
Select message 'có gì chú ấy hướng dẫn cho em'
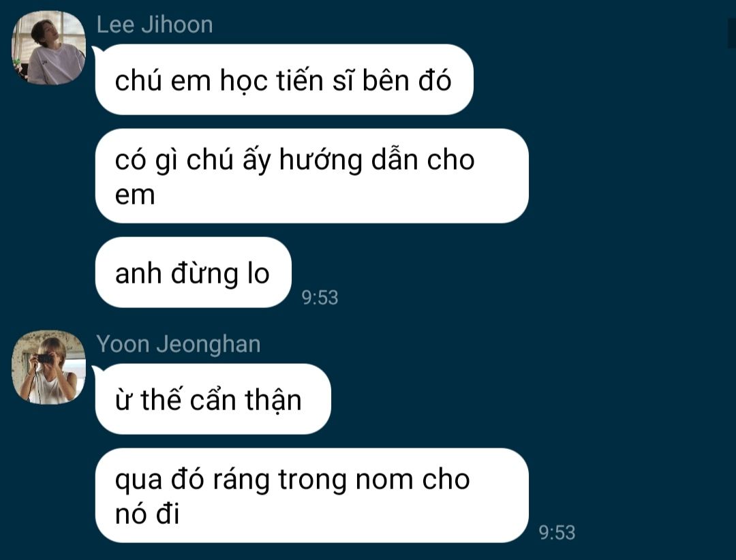coord(311,176)
